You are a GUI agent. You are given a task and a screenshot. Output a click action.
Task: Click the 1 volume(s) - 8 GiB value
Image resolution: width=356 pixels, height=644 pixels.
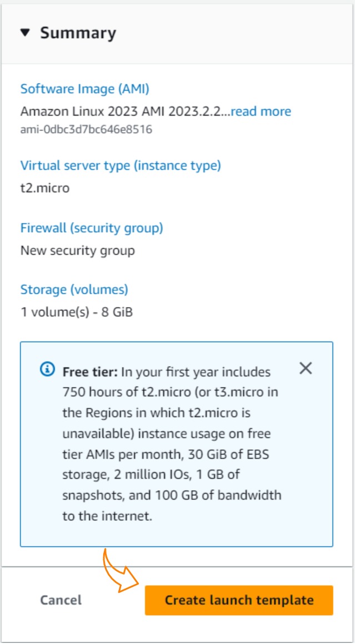coord(77,312)
